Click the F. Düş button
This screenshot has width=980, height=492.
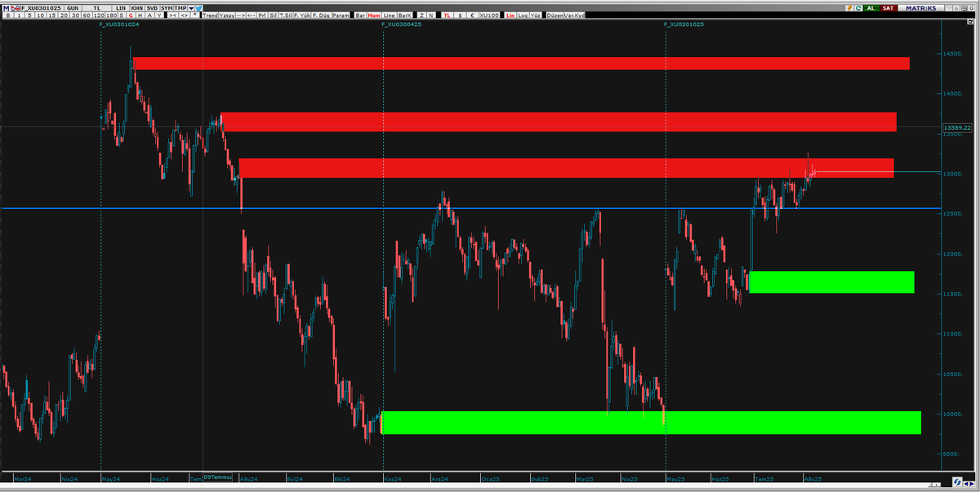(x=321, y=16)
